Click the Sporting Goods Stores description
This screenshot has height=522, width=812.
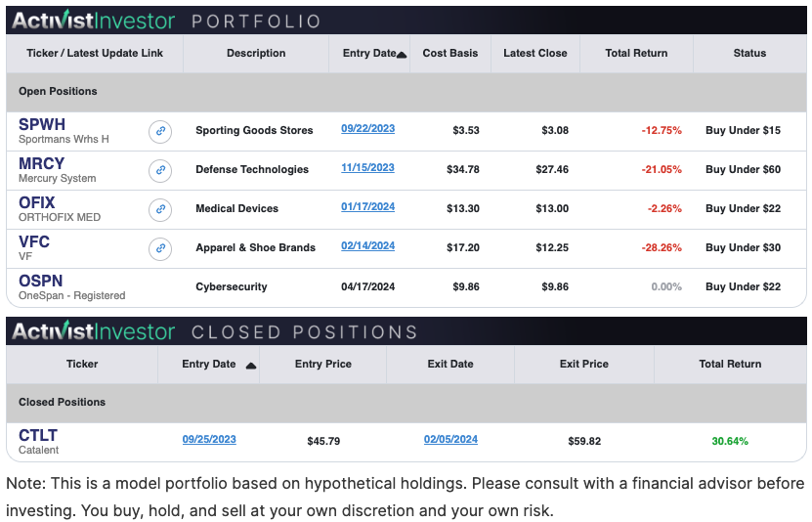pyautogui.click(x=254, y=131)
